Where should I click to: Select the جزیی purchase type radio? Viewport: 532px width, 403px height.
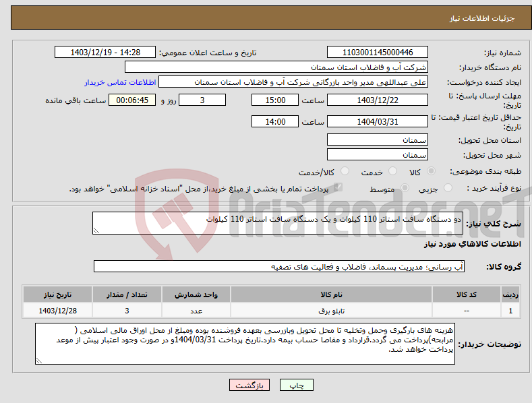tap(448, 187)
